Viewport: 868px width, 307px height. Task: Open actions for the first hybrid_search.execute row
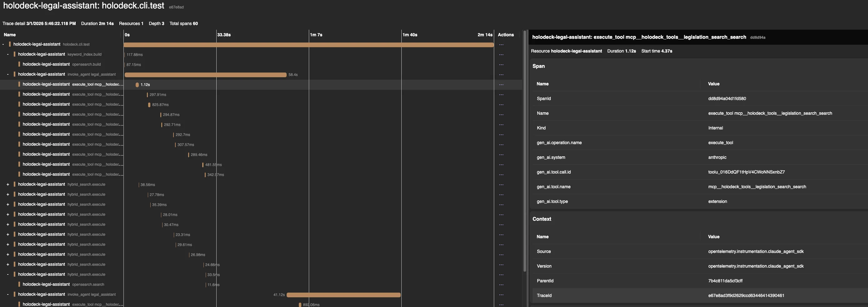(x=501, y=184)
